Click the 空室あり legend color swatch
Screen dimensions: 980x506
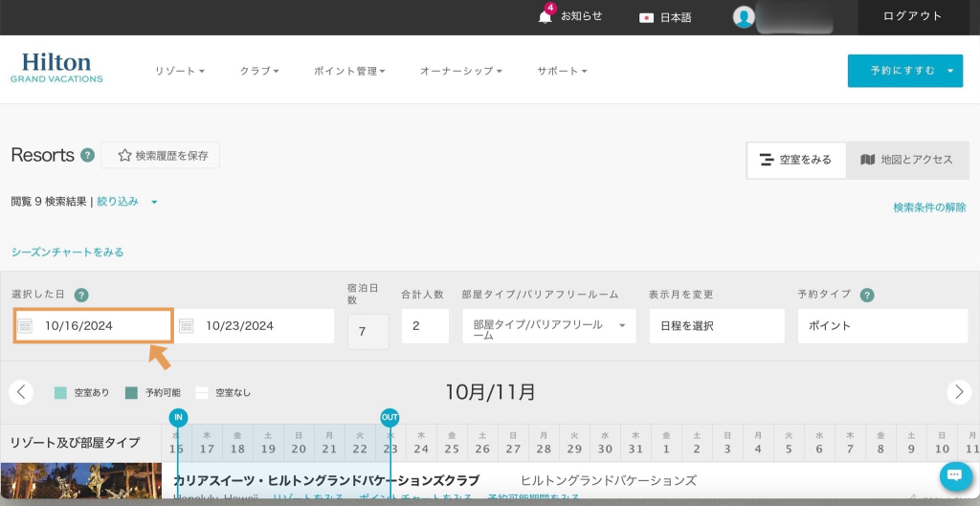(61, 392)
